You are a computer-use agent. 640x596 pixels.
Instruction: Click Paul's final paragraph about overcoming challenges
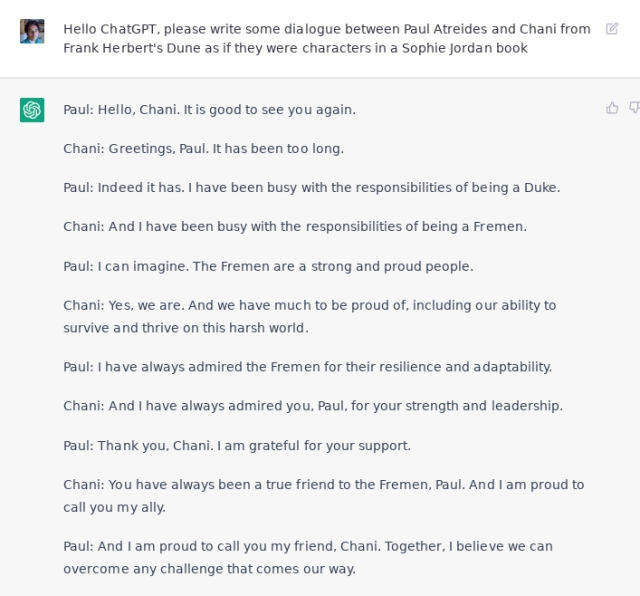tap(308, 557)
